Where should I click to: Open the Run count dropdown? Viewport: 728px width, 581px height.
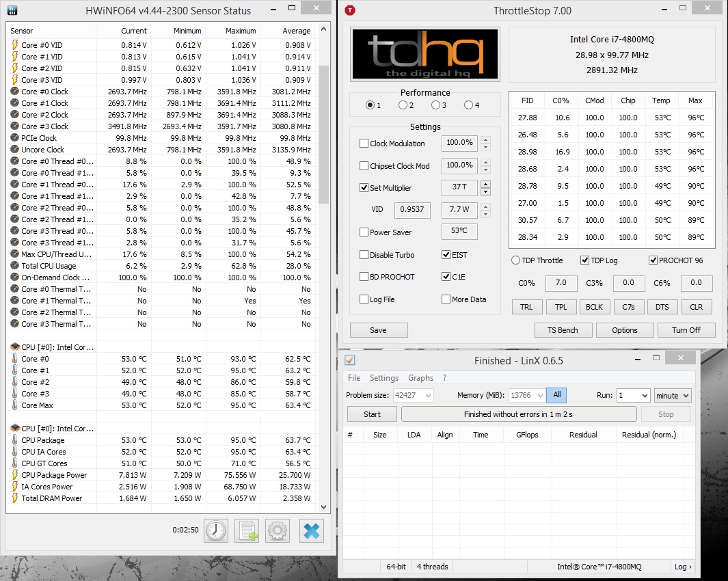(645, 396)
